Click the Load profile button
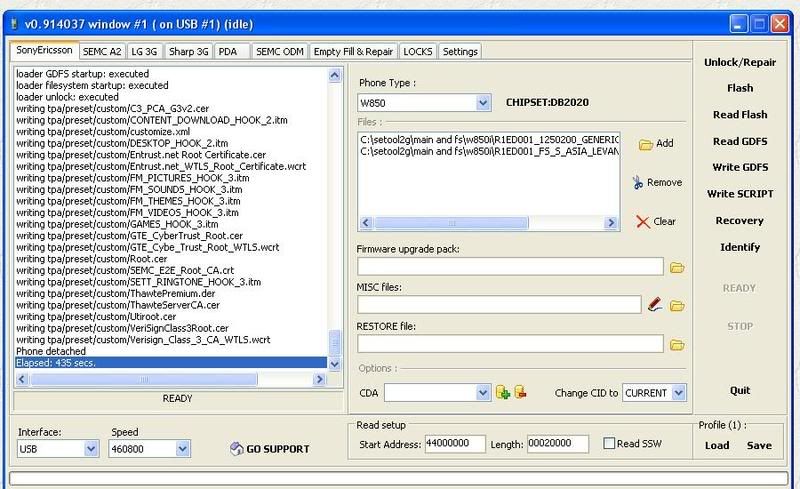 [x=717, y=445]
